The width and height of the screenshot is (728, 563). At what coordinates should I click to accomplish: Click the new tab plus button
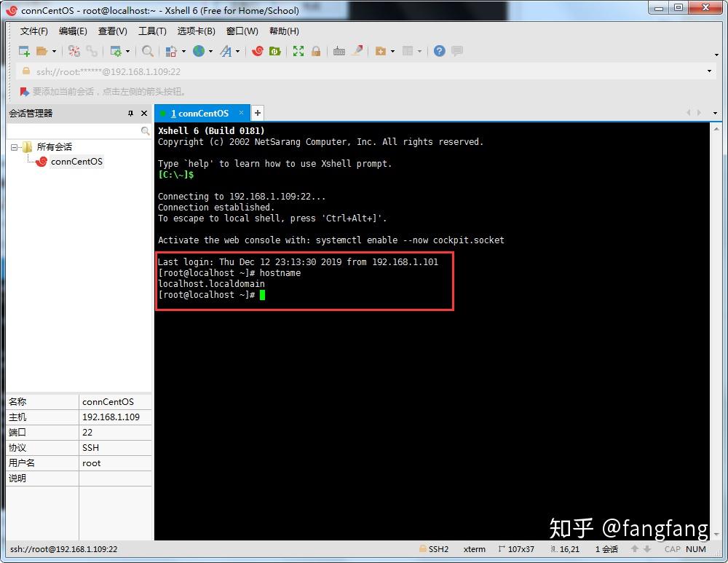coord(257,113)
